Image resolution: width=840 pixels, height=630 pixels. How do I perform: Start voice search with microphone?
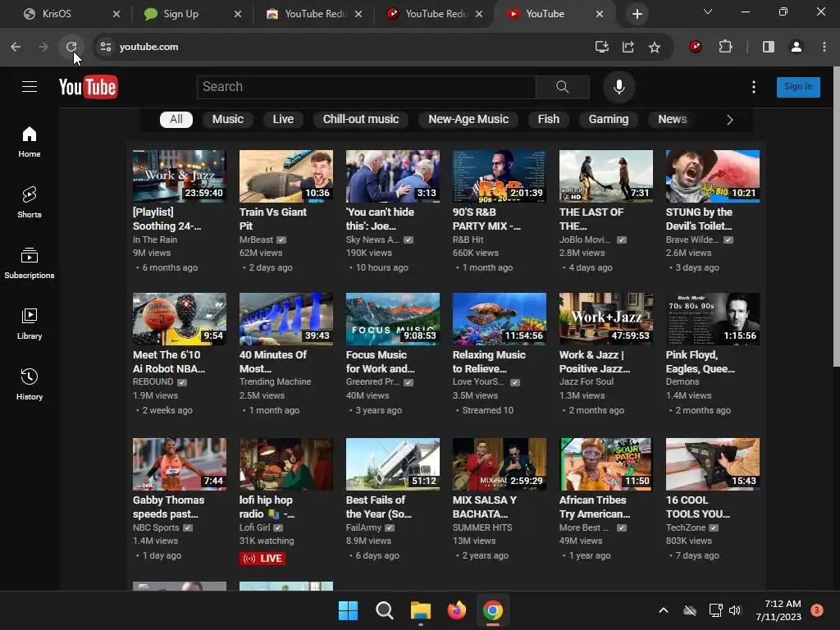[619, 87]
